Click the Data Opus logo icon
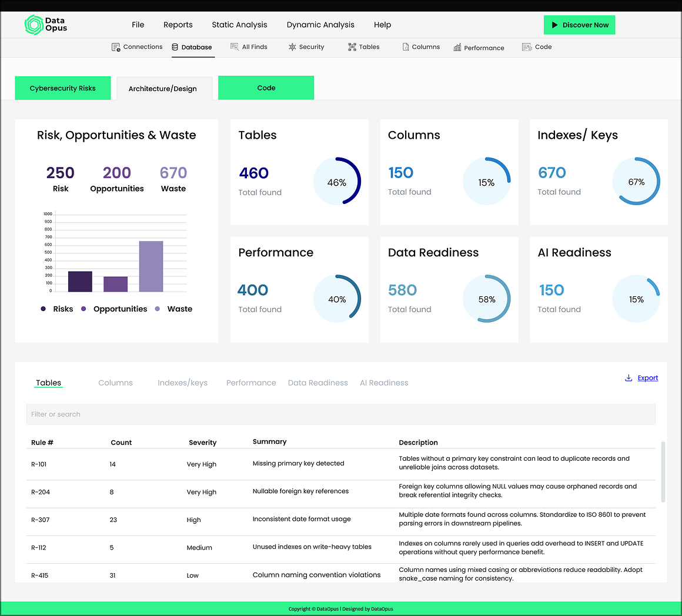Viewport: 682px width, 616px height. pos(34,25)
